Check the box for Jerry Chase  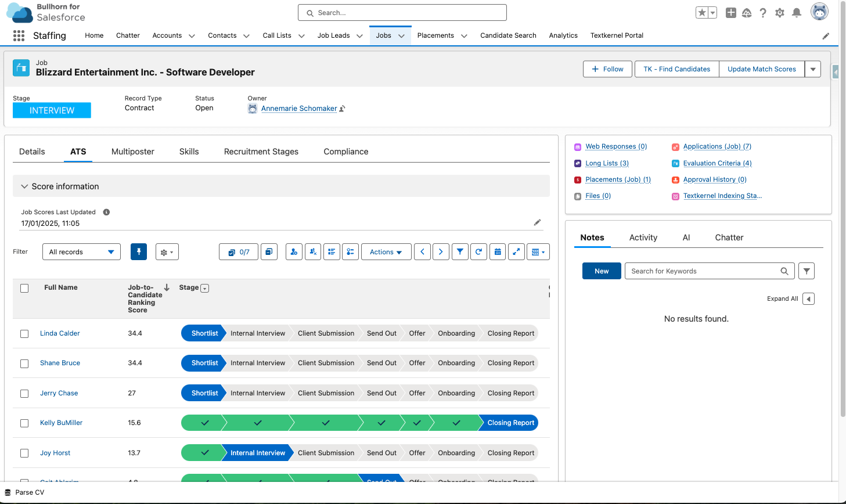(24, 394)
